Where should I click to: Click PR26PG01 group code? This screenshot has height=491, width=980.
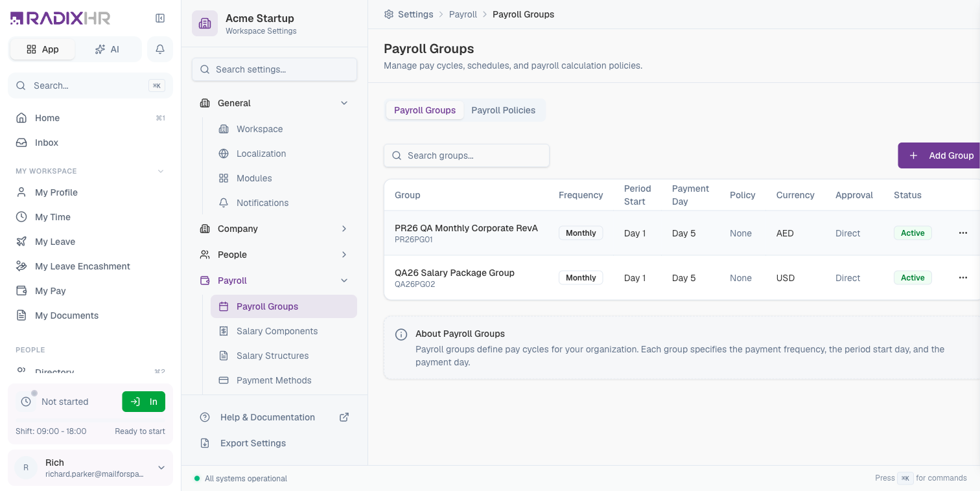tap(414, 240)
